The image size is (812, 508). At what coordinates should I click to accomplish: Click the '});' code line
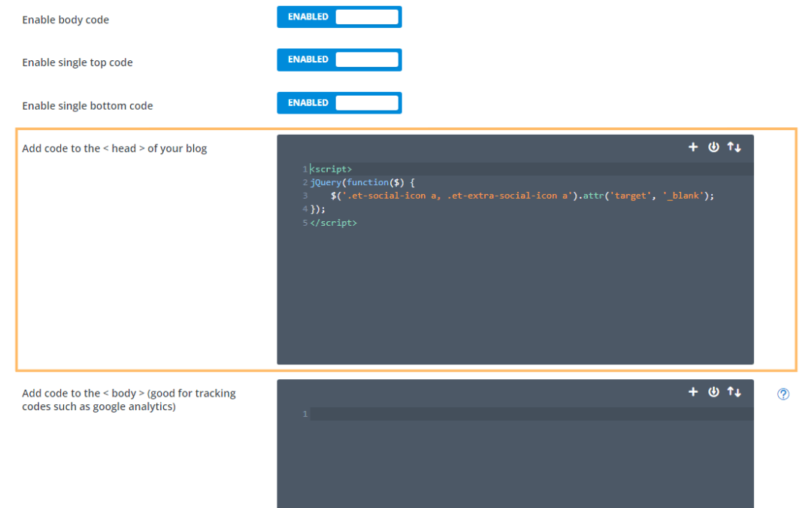click(x=318, y=209)
